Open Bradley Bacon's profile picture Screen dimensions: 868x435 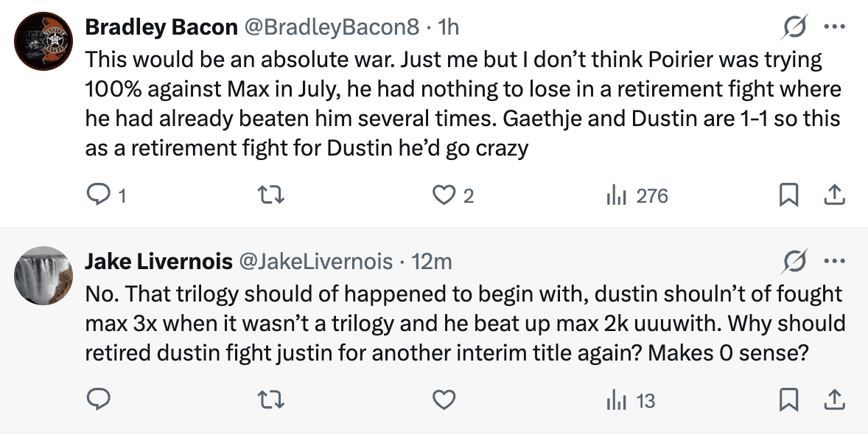tap(42, 43)
